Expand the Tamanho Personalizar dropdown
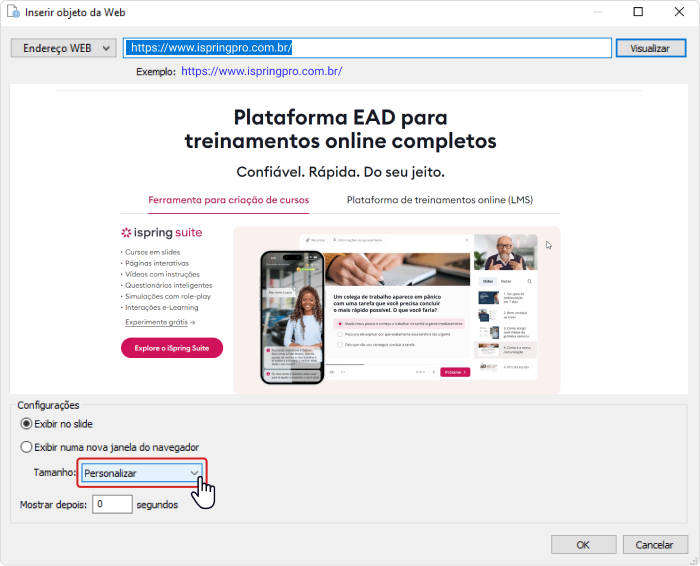 tap(142, 473)
